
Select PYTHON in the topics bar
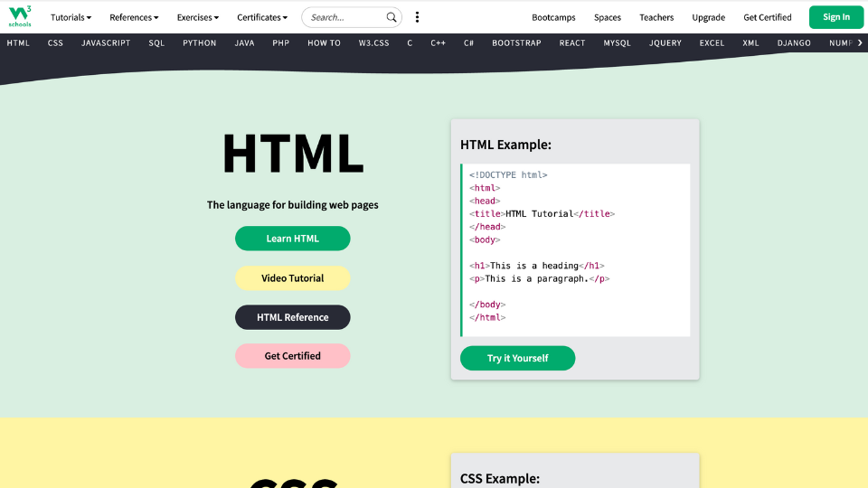pos(199,43)
